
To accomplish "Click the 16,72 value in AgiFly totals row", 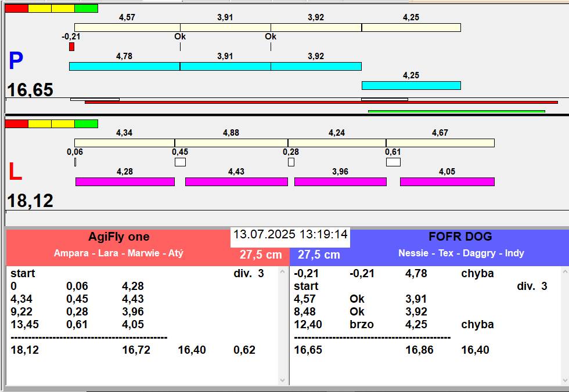I will tap(136, 350).
